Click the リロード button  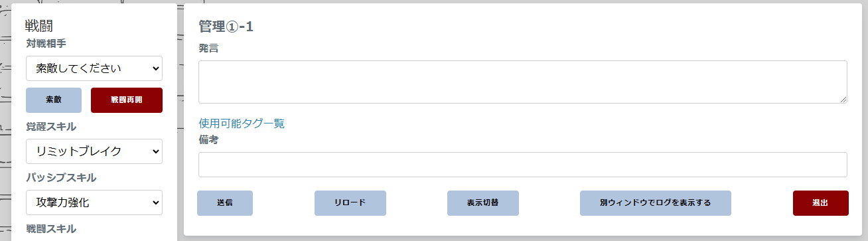pyautogui.click(x=350, y=203)
